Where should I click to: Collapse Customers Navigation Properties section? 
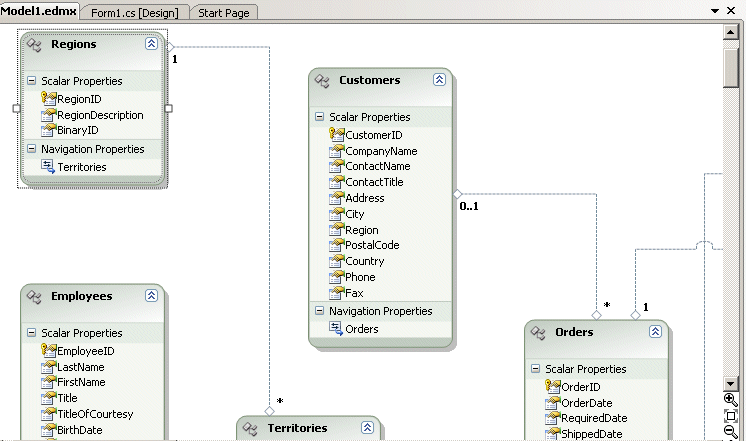click(319, 311)
